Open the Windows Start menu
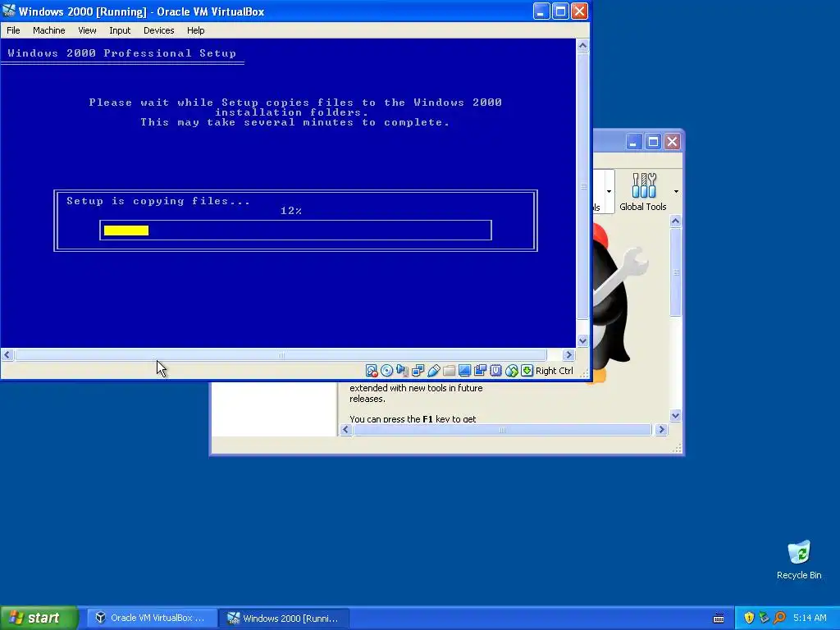Viewport: 840px width, 630px height. (x=39, y=618)
